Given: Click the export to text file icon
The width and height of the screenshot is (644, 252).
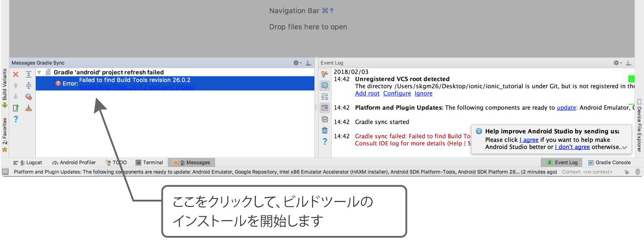Looking at the screenshot, I should point(16,108).
